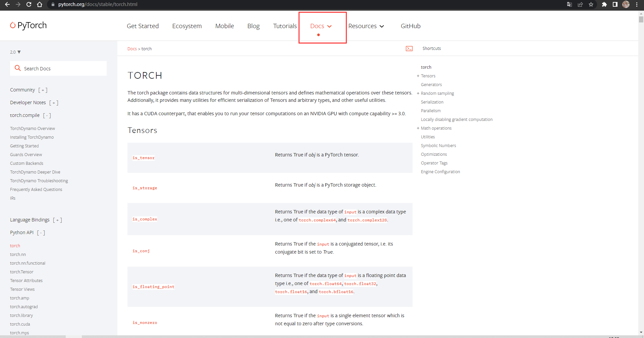The width and height of the screenshot is (644, 338).
Task: Expand Random sampling in table of contents
Action: click(418, 93)
